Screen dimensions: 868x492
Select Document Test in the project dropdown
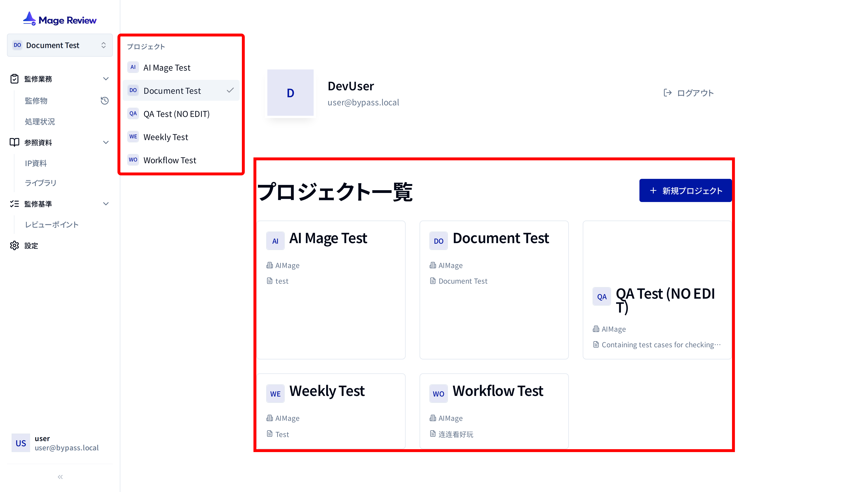pos(181,90)
